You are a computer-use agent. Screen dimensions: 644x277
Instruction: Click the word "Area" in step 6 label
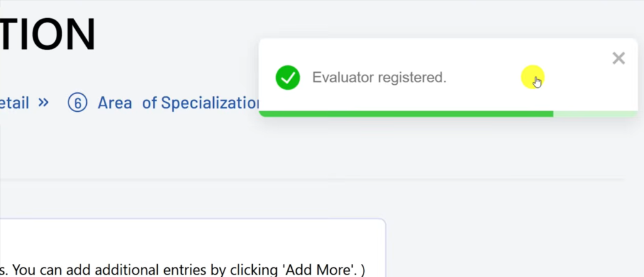pos(114,103)
